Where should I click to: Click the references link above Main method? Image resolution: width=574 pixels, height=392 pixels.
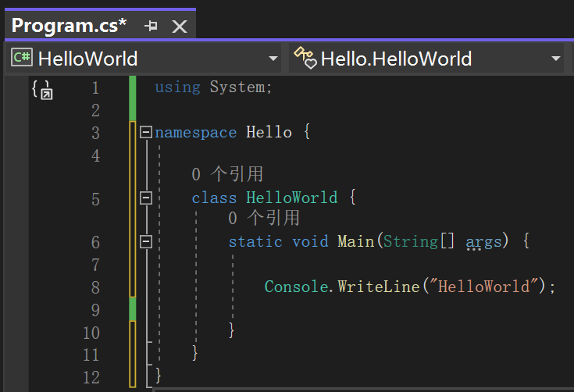pyautogui.click(x=263, y=218)
